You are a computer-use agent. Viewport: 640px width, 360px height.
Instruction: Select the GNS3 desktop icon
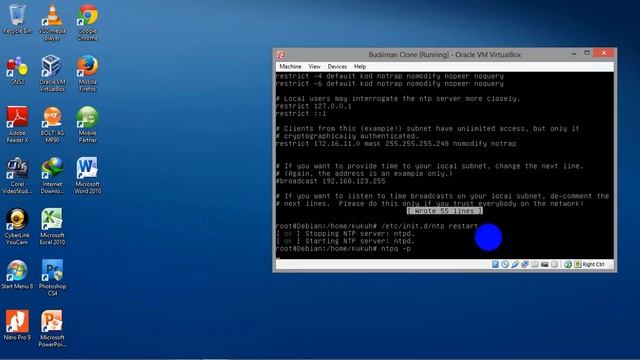pyautogui.click(x=17, y=70)
